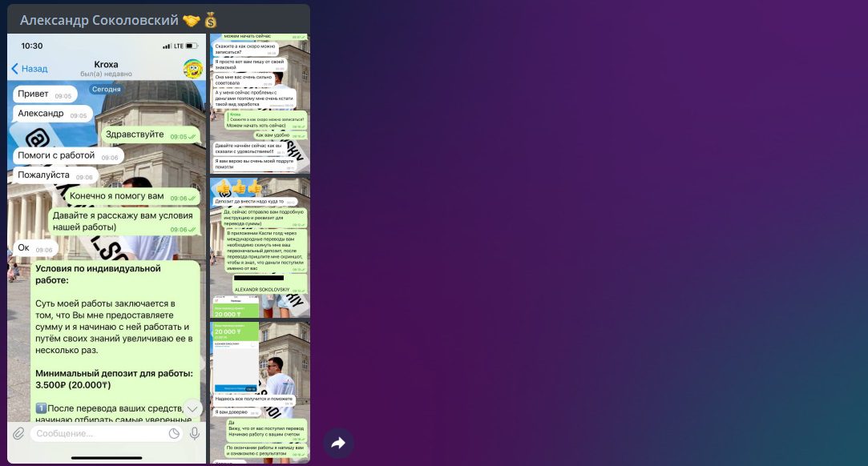Click the Сообщение... message input field
868x466 pixels.
107,433
